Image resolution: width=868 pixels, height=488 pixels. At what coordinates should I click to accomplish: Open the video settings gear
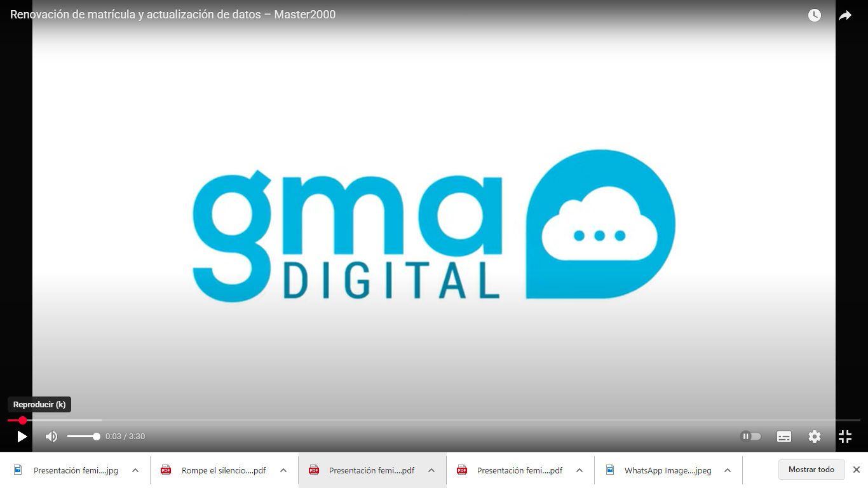(x=815, y=437)
